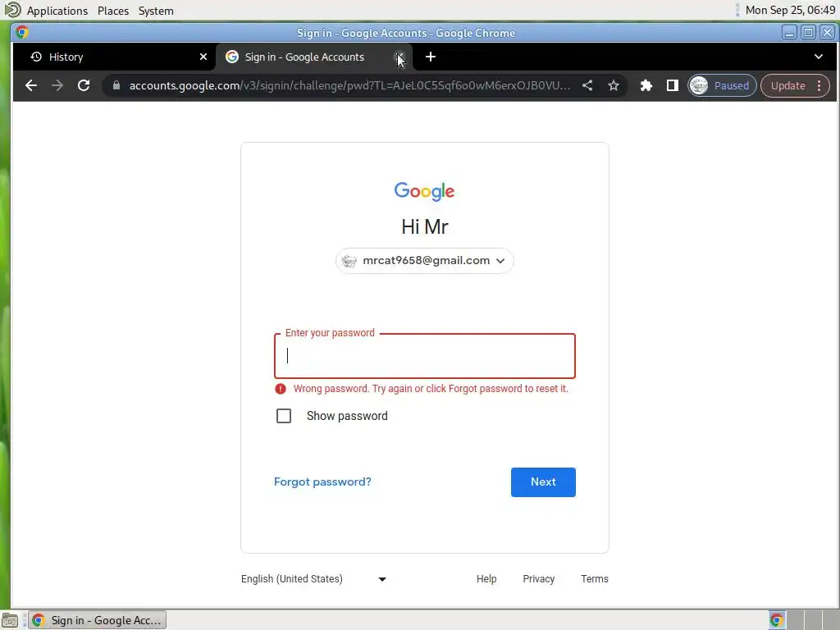Open the Paused profile menu
840x630 pixels.
point(722,85)
